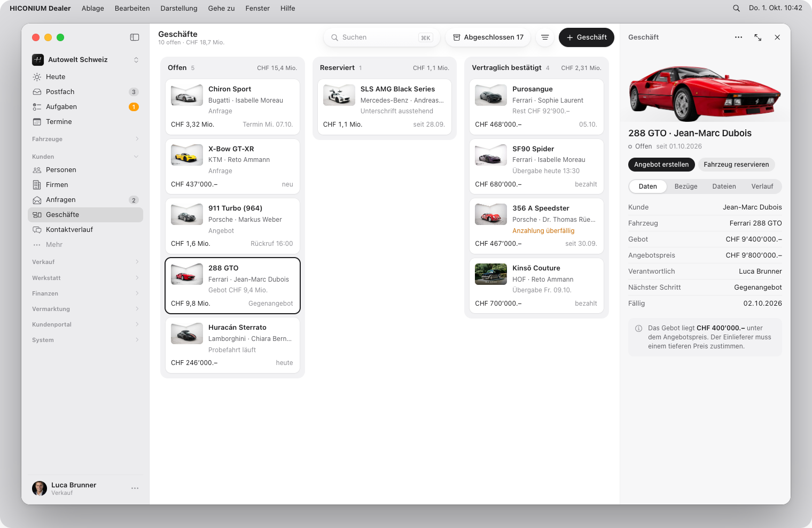
Task: Open the Darstellung menu
Action: (x=179, y=8)
